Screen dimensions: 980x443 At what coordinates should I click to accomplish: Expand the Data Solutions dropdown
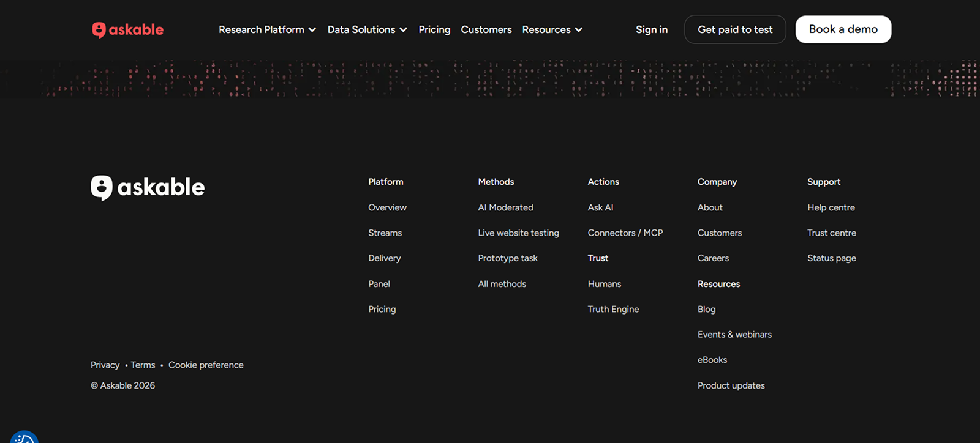pos(367,29)
